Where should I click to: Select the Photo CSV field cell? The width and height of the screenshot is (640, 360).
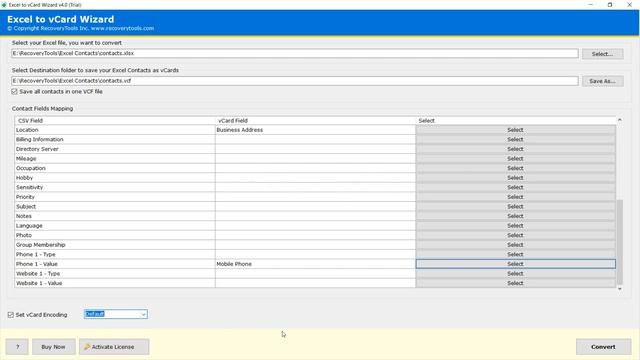[x=115, y=236]
